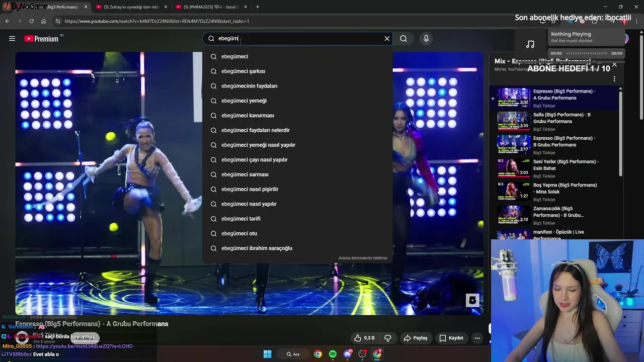Play 'Espresso - A Grubu Performans' playlist item
The width and height of the screenshot is (644, 362).
pos(553,98)
